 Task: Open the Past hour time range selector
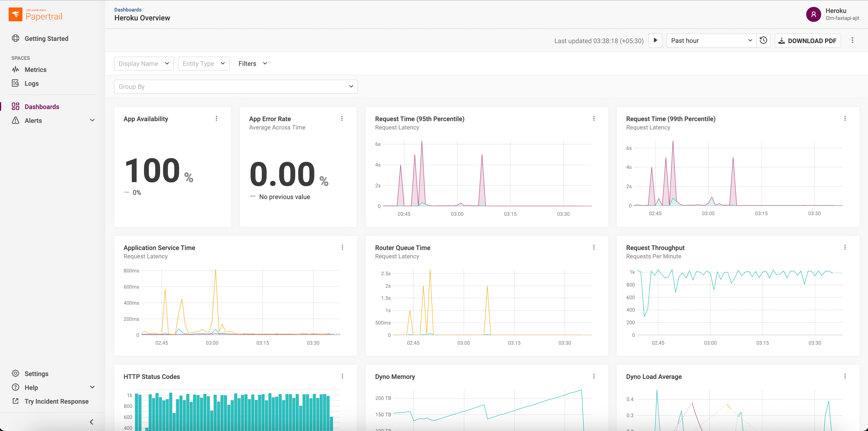click(x=711, y=41)
